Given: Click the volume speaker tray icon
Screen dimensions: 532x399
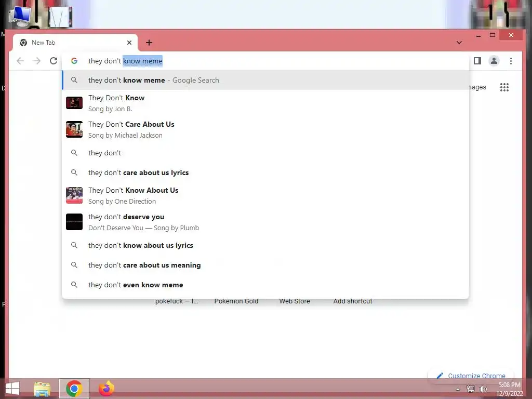Looking at the screenshot, I should [x=483, y=389].
